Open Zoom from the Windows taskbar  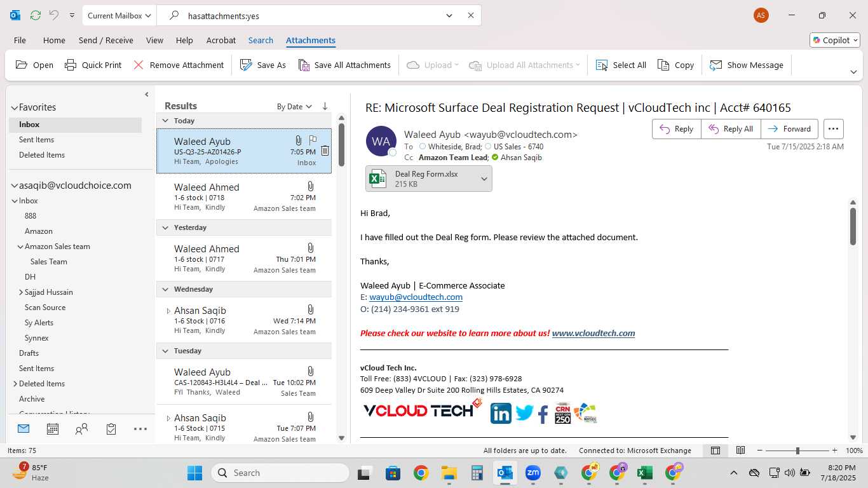pos(532,473)
